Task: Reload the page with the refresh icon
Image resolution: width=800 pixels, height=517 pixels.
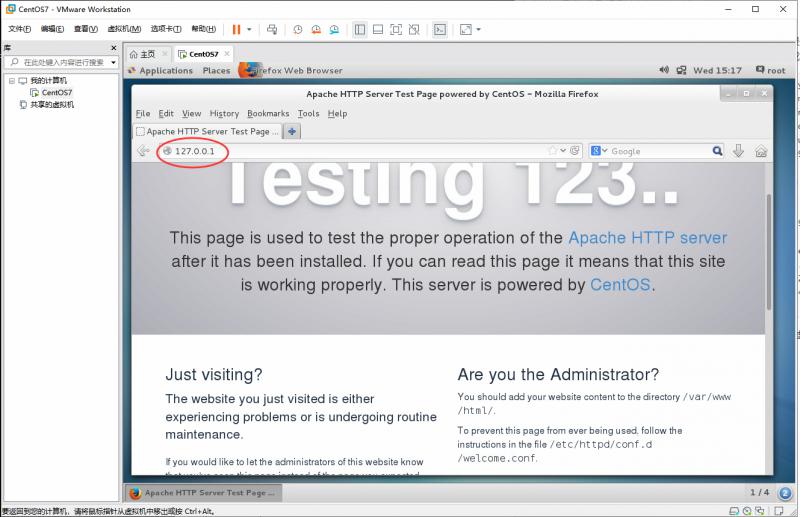Action: click(x=574, y=151)
